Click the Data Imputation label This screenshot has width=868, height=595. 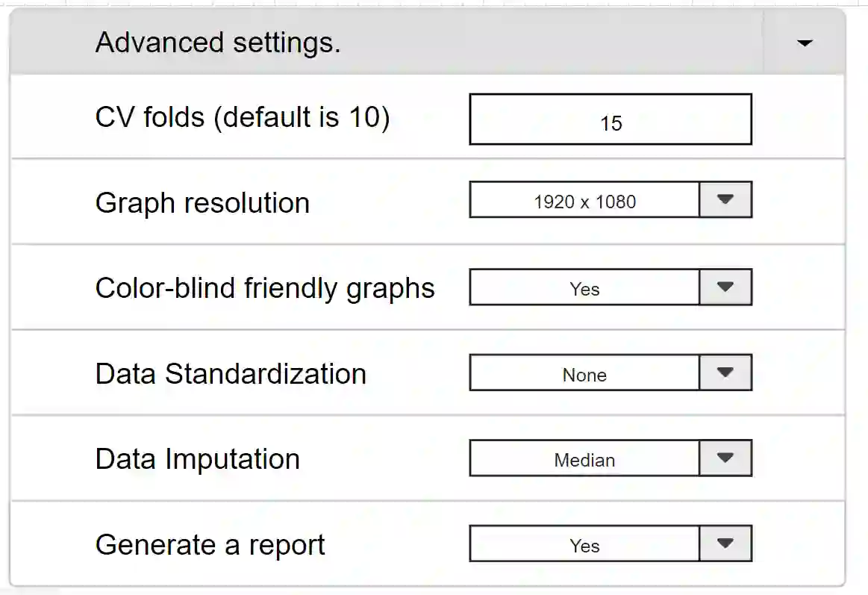pyautogui.click(x=198, y=459)
